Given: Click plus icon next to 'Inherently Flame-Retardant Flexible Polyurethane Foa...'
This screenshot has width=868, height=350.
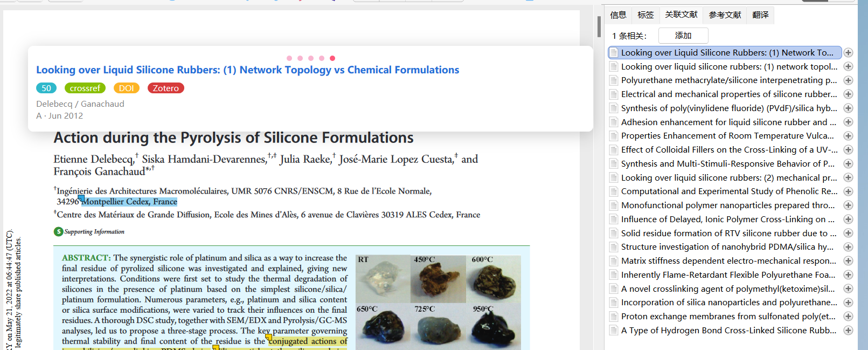Looking at the screenshot, I should pyautogui.click(x=848, y=275).
